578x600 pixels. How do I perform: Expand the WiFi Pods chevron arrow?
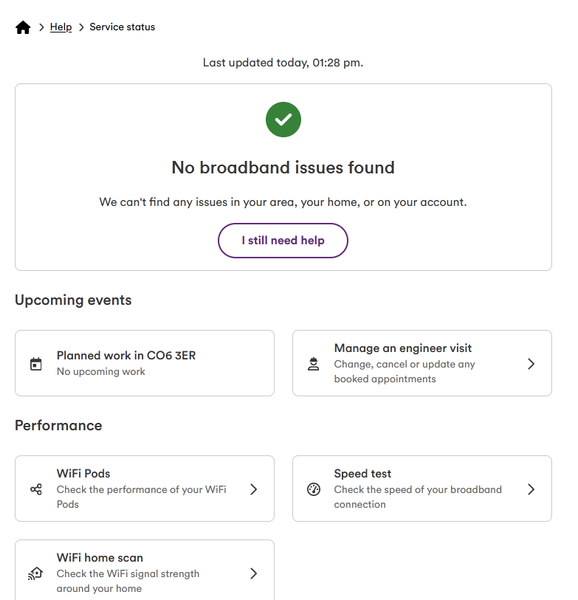tap(254, 489)
